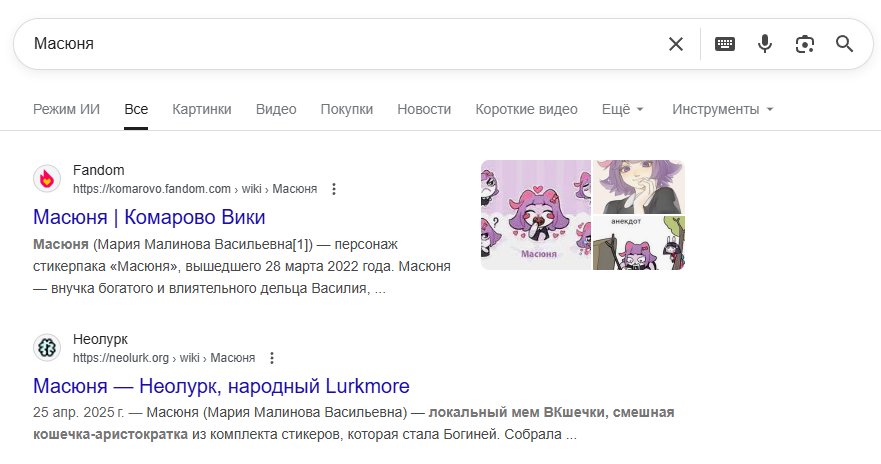
Task: Open three-dot menu for Неолурк result
Action: [272, 358]
